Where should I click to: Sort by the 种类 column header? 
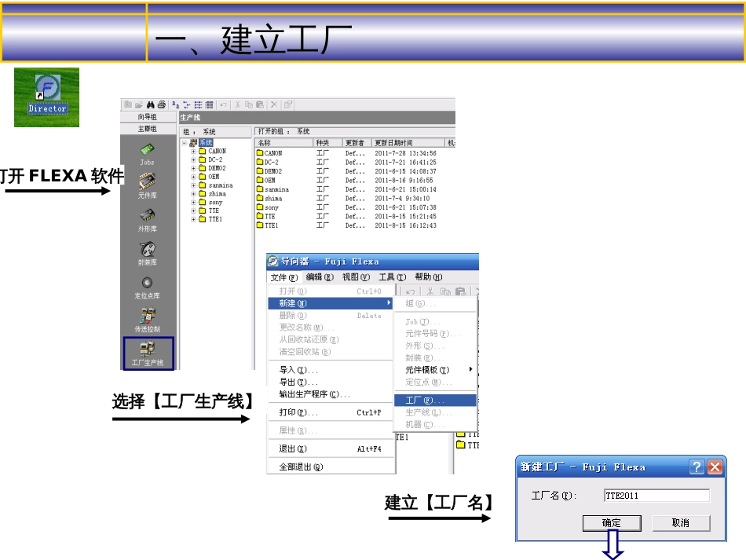point(327,143)
